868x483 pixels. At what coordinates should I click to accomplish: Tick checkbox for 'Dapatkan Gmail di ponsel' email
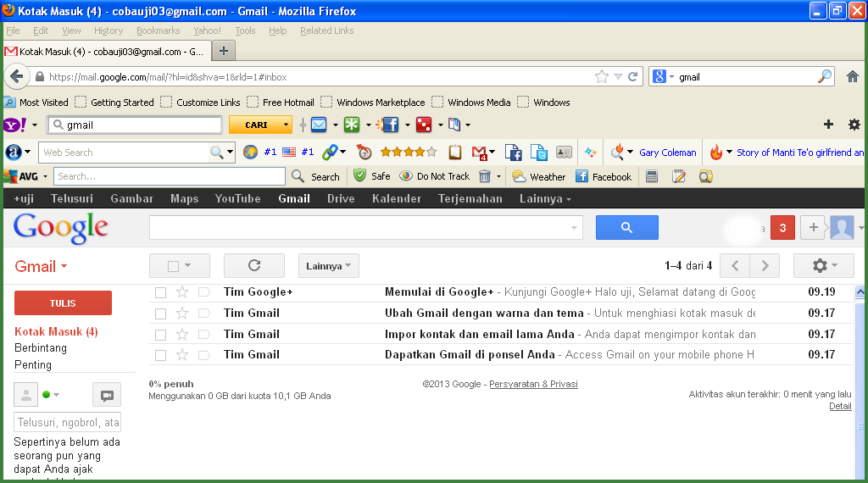[160, 355]
